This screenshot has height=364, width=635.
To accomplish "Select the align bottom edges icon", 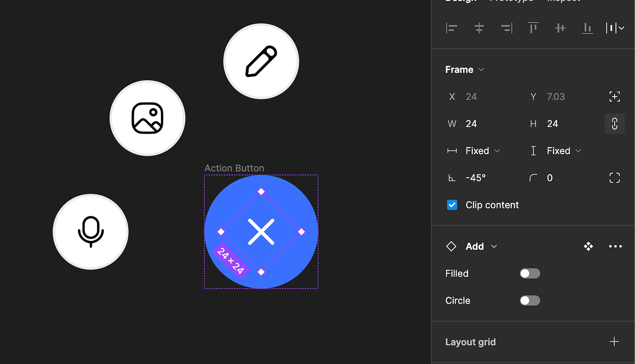I will [587, 28].
